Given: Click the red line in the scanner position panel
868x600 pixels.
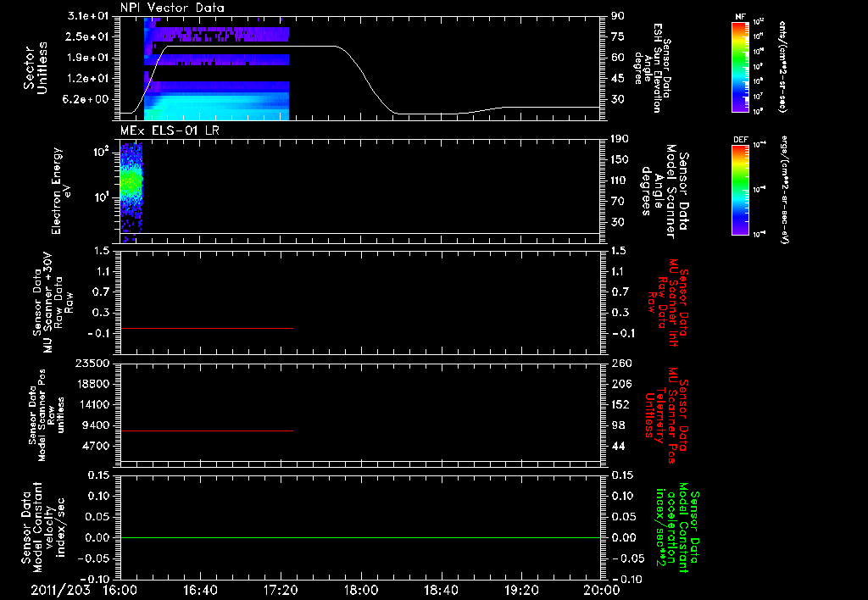Looking at the screenshot, I should [207, 431].
